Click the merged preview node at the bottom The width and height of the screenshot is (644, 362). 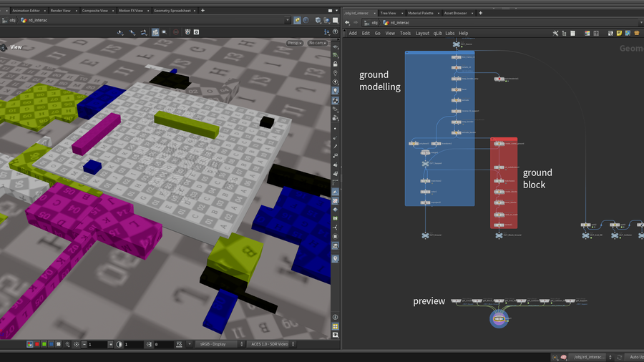pyautogui.click(x=500, y=318)
